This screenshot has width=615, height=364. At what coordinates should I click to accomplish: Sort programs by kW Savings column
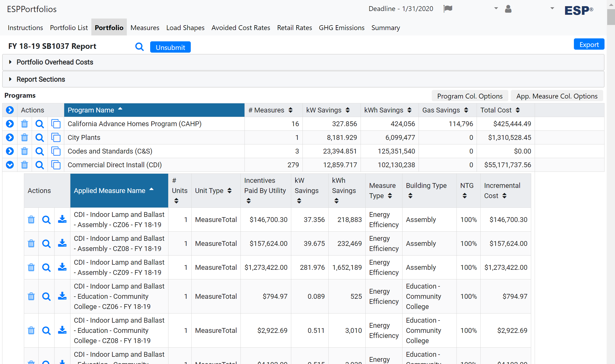[x=332, y=110]
